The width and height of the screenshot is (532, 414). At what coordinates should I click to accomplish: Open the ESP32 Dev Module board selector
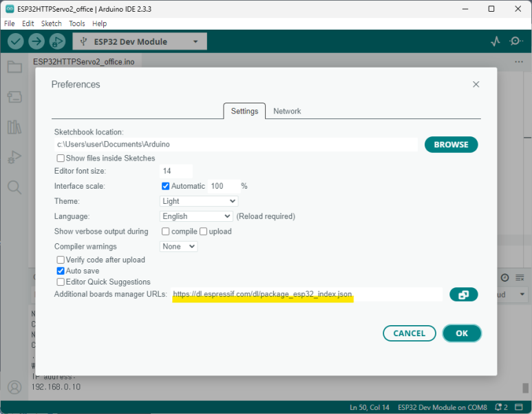click(140, 41)
